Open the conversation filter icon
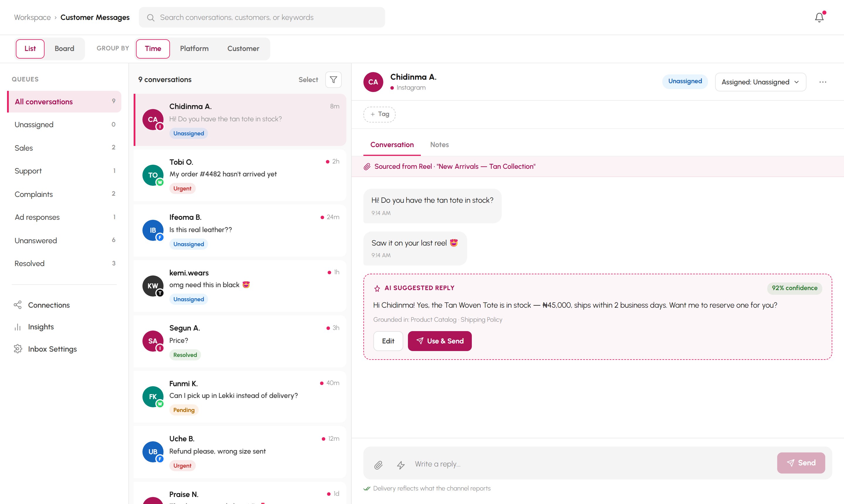 point(333,80)
